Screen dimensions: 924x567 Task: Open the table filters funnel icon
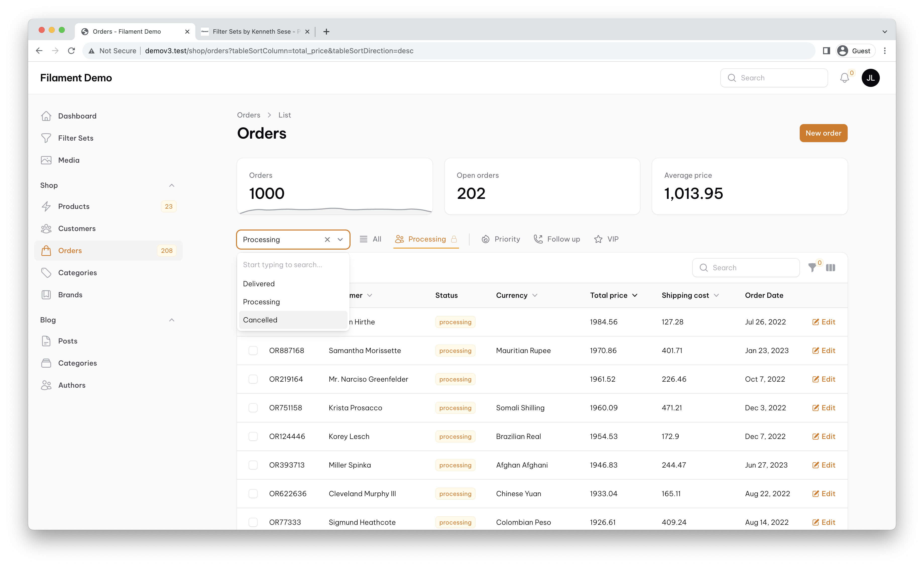pyautogui.click(x=813, y=267)
